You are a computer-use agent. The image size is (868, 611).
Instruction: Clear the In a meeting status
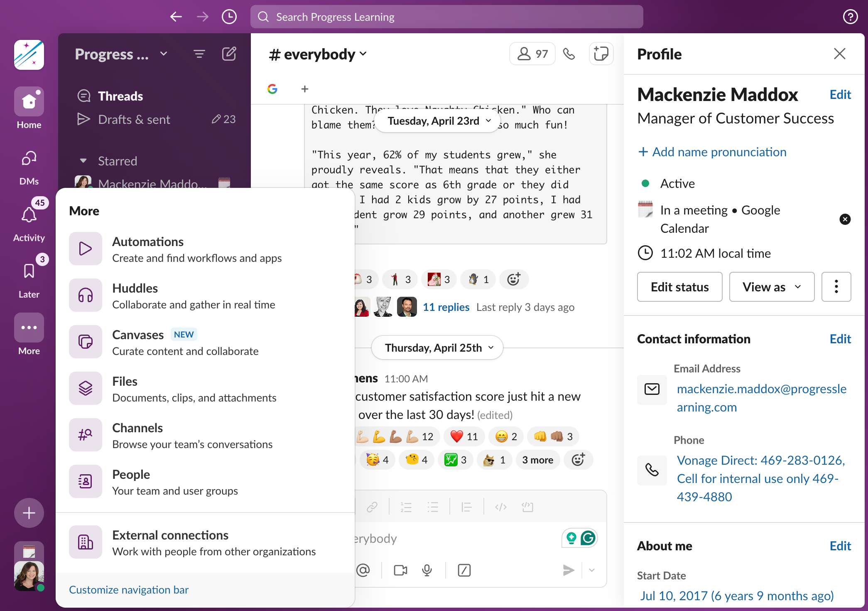click(x=845, y=219)
